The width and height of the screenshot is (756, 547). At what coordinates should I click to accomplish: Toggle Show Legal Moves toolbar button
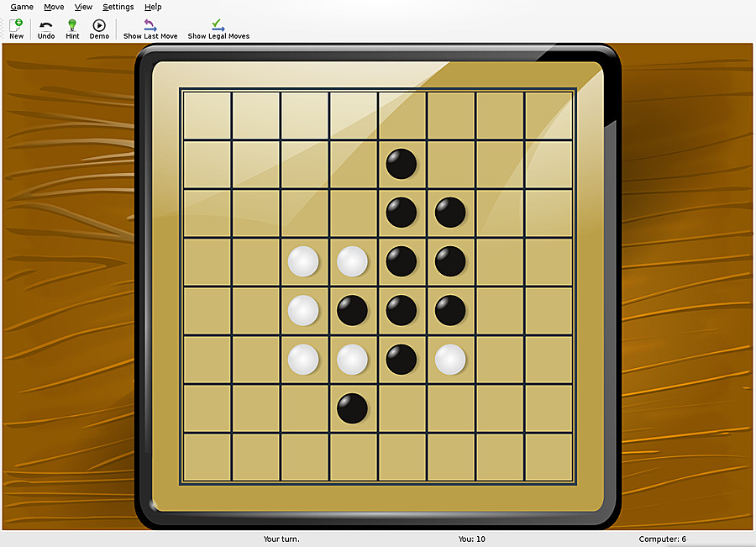pos(218,29)
